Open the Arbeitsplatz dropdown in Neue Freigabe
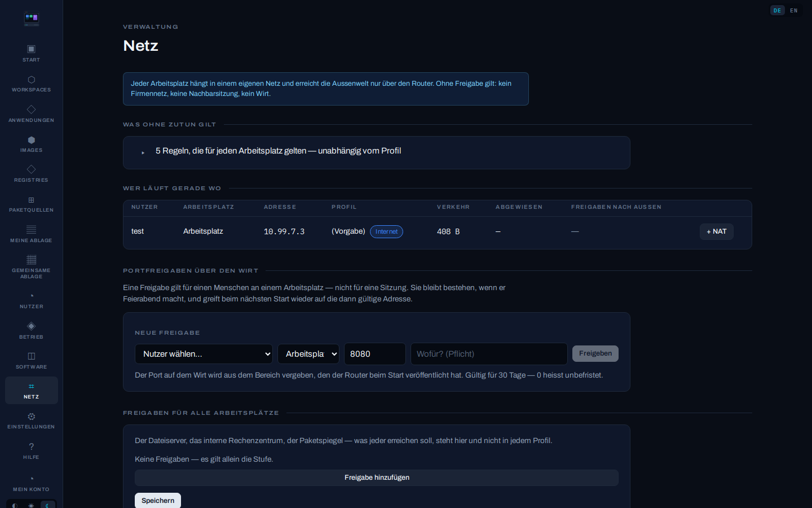The width and height of the screenshot is (812, 508). [x=308, y=354]
